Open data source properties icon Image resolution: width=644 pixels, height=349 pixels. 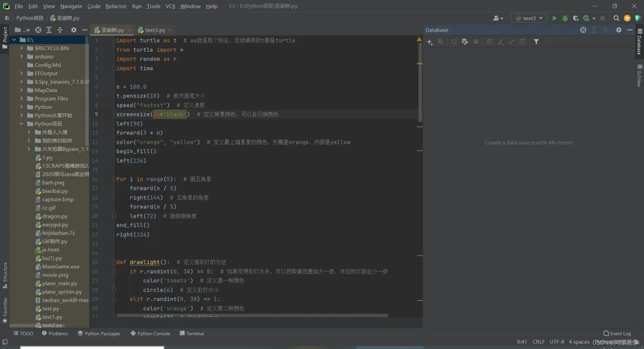(x=465, y=42)
